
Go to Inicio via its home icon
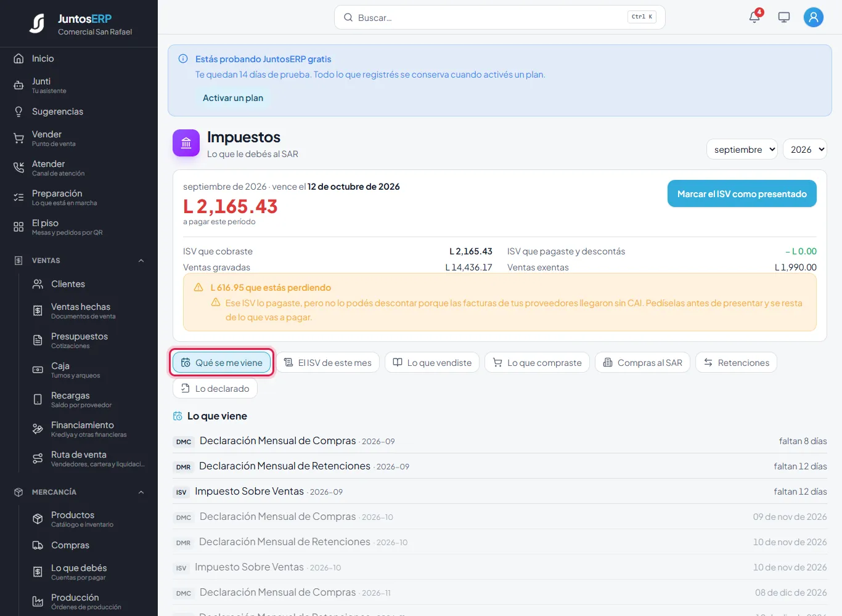point(18,59)
